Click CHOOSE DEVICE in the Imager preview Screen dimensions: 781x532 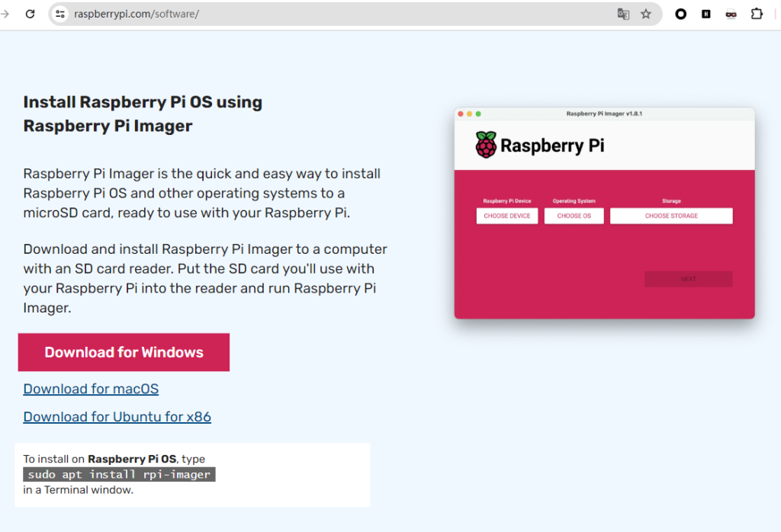(x=507, y=216)
